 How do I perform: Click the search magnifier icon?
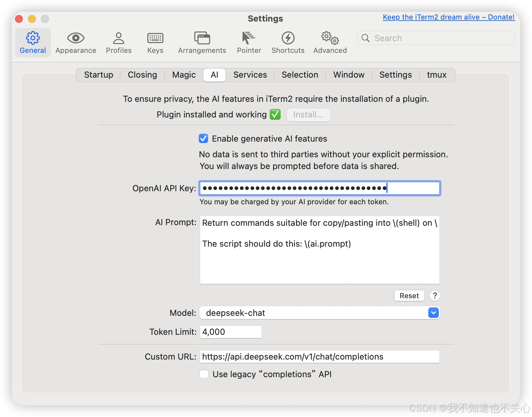click(x=365, y=38)
